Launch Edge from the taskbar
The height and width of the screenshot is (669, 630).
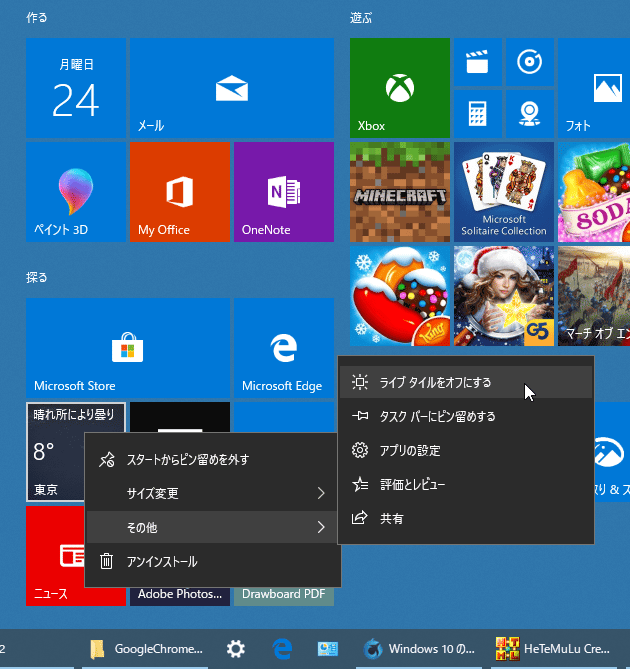click(x=282, y=649)
